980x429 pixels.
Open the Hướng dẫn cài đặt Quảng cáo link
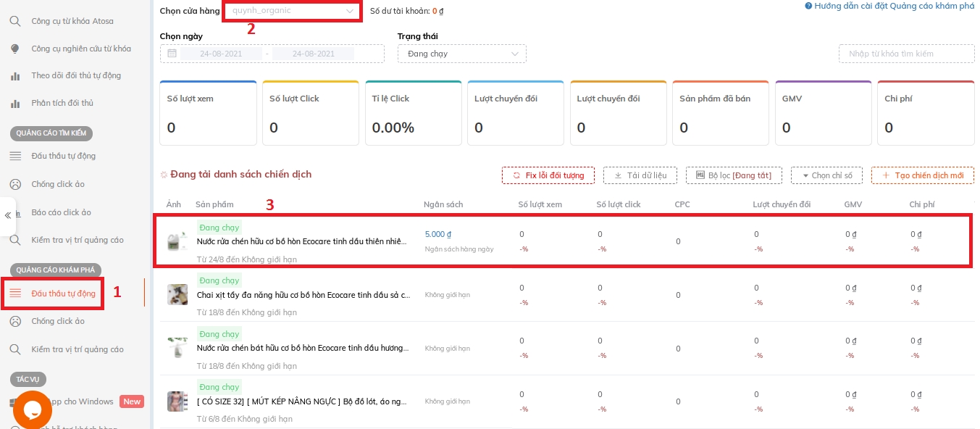889,6
